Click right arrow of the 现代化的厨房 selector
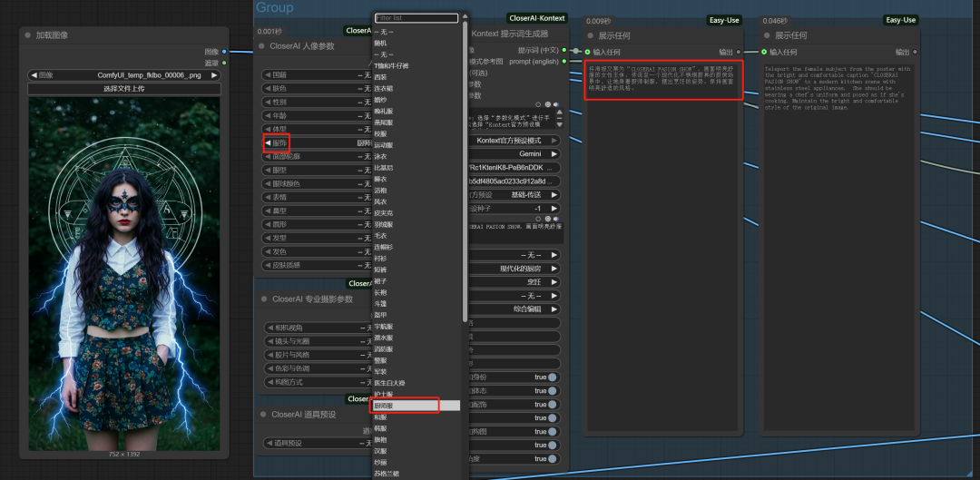Viewport: 980px width, 480px height. [554, 269]
